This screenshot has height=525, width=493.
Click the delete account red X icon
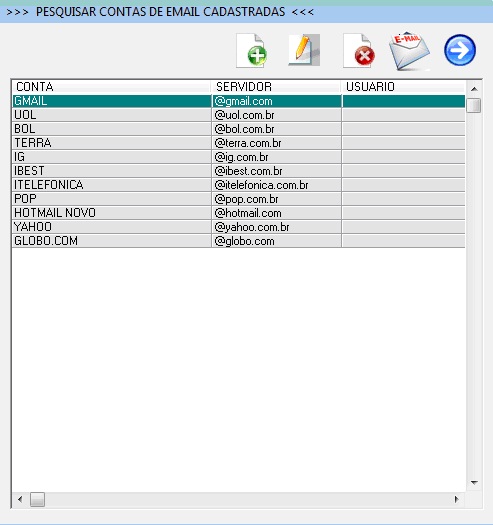pyautogui.click(x=359, y=51)
